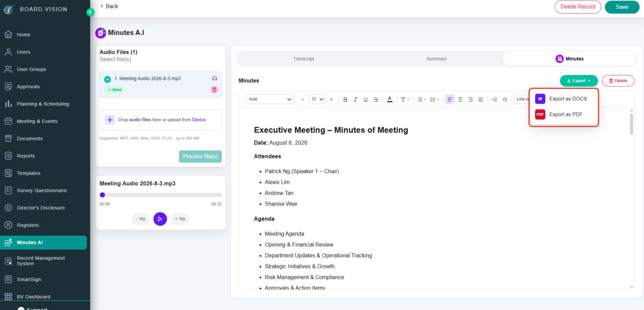Open Planning & Scheduling
Image resolution: width=644 pixels, height=310 pixels.
[x=43, y=104]
